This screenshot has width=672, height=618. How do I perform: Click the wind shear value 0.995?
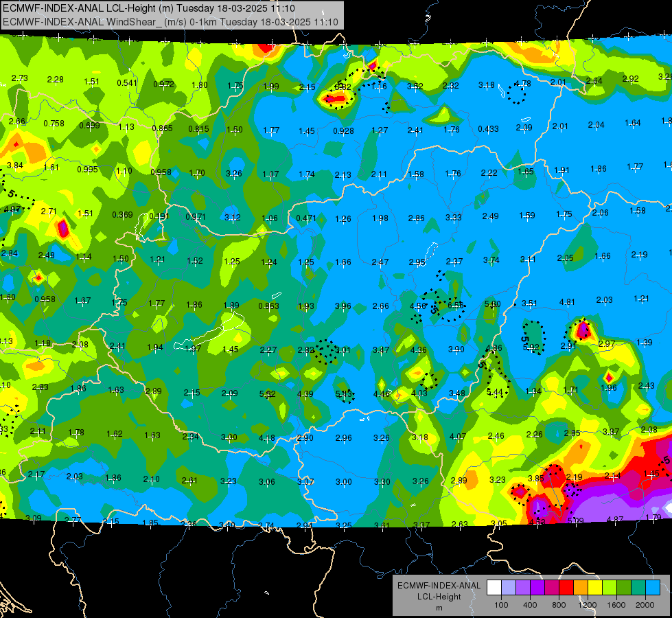pos(87,170)
